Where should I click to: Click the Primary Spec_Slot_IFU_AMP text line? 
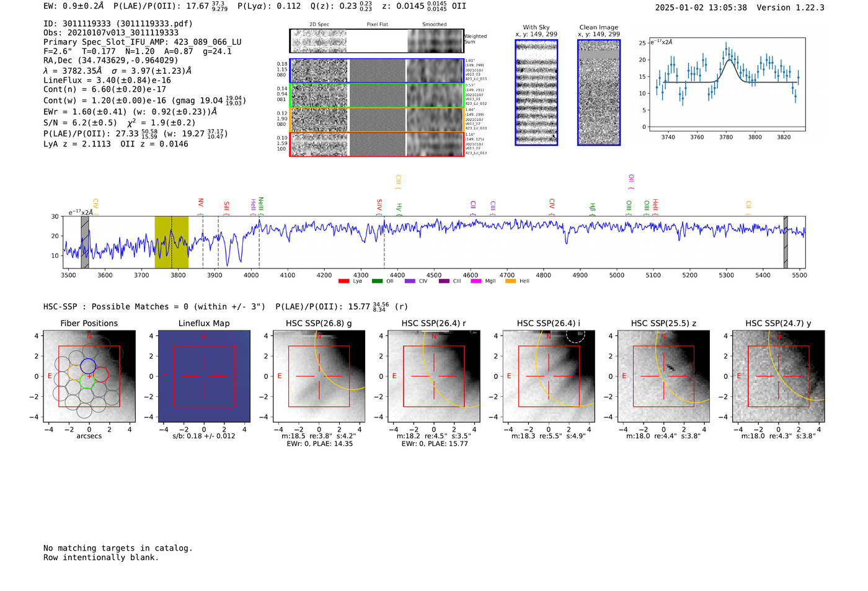tap(143, 42)
